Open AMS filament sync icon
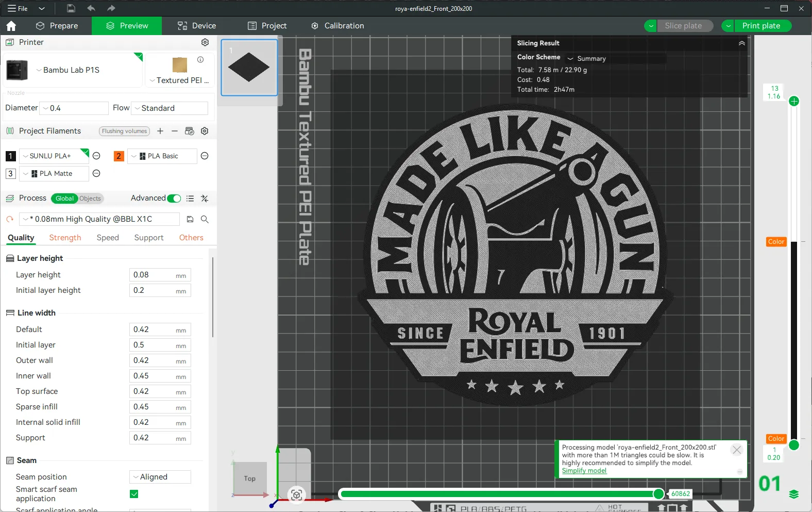The height and width of the screenshot is (512, 812). 190,131
